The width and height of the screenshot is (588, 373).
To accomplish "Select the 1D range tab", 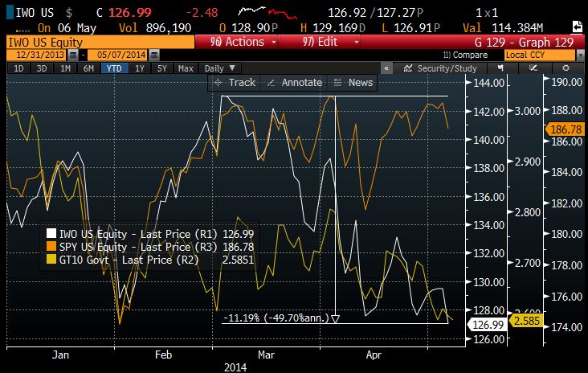I will click(x=18, y=68).
